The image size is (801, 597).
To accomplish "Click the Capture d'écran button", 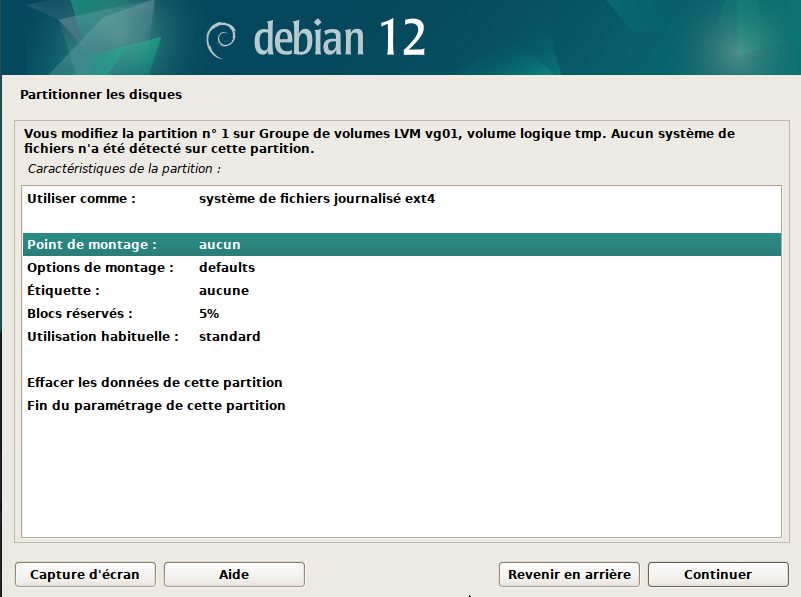I will (x=85, y=575).
